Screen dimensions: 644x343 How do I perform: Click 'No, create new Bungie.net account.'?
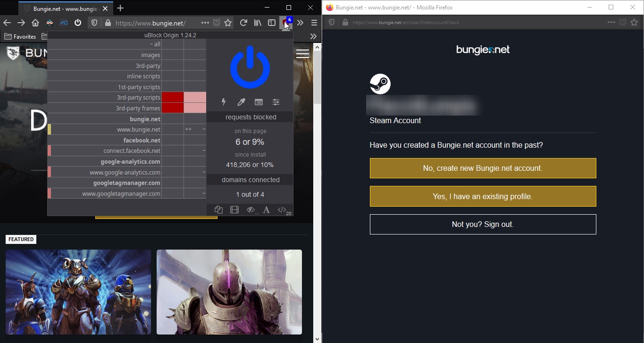click(483, 168)
